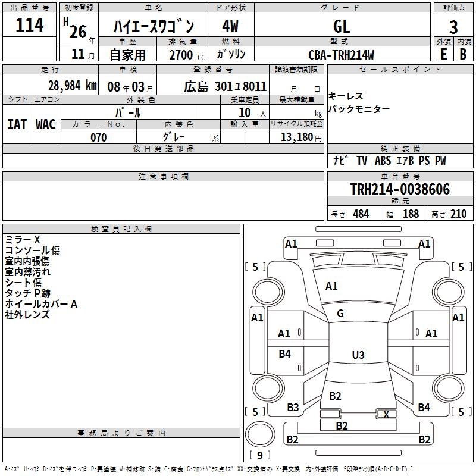Select the chassis number TRH214-0038606
The width and height of the screenshot is (476, 476).
[400, 189]
